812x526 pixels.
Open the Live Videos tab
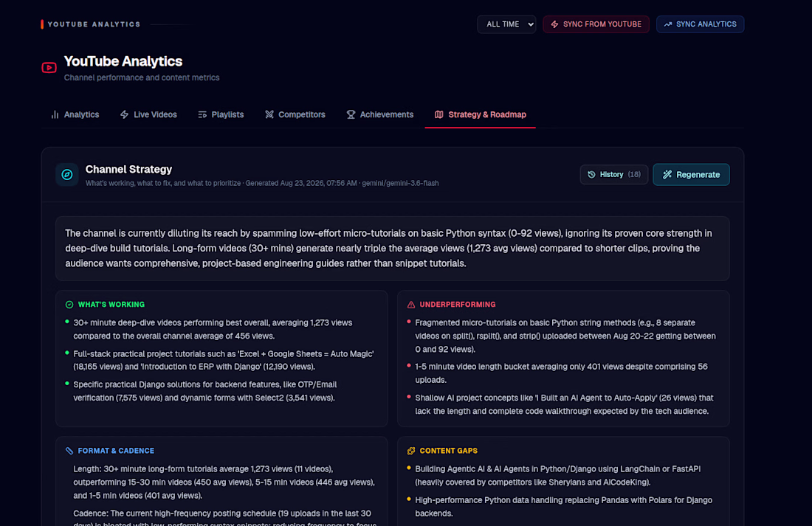tap(148, 114)
